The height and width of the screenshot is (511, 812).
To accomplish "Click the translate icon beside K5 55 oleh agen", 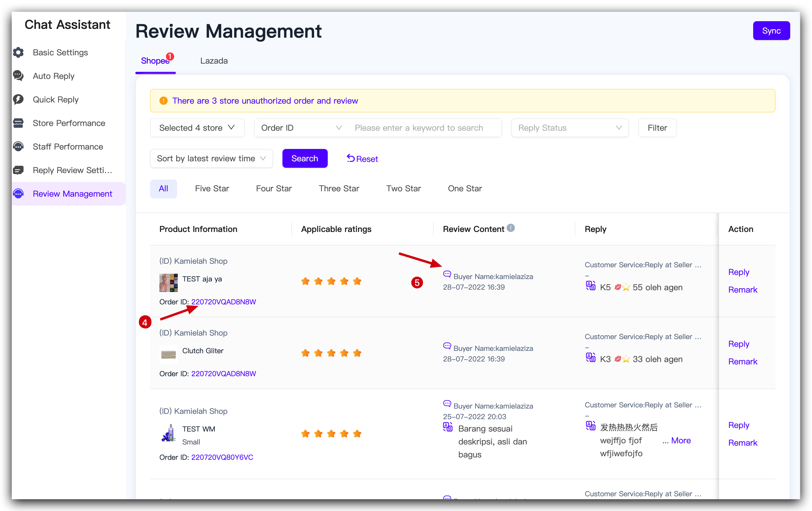I will 590,286.
